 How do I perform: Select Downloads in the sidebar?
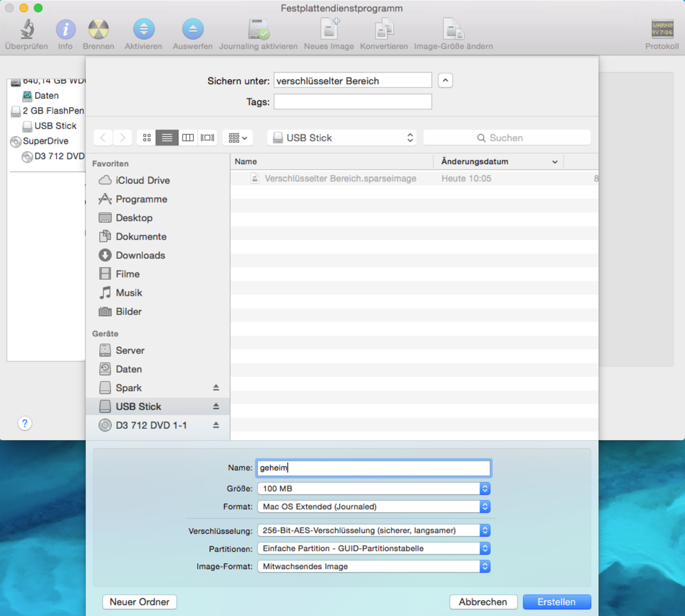[x=140, y=255]
